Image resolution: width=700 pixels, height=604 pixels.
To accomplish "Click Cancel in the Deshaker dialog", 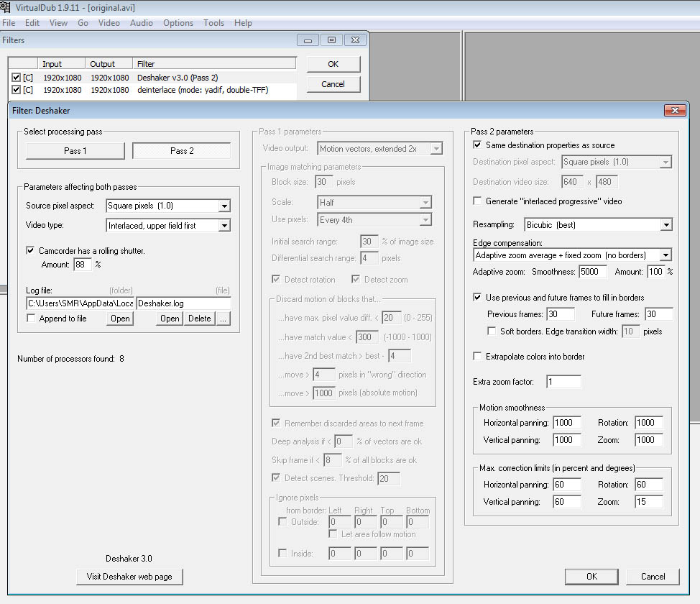I will coord(653,577).
